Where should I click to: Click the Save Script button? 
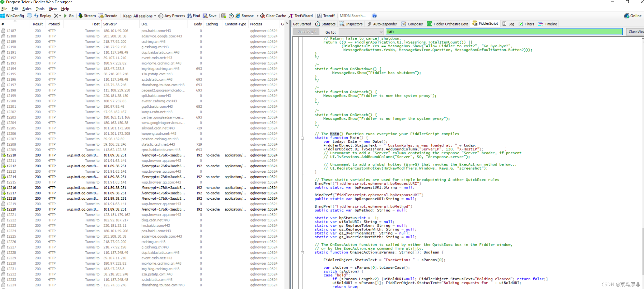tap(306, 32)
